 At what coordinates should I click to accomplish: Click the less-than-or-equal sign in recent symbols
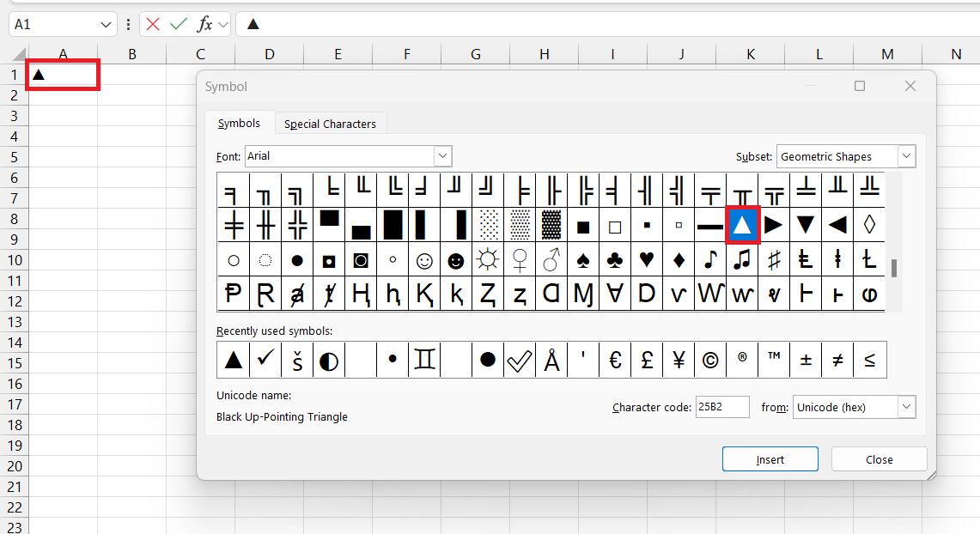click(x=869, y=359)
